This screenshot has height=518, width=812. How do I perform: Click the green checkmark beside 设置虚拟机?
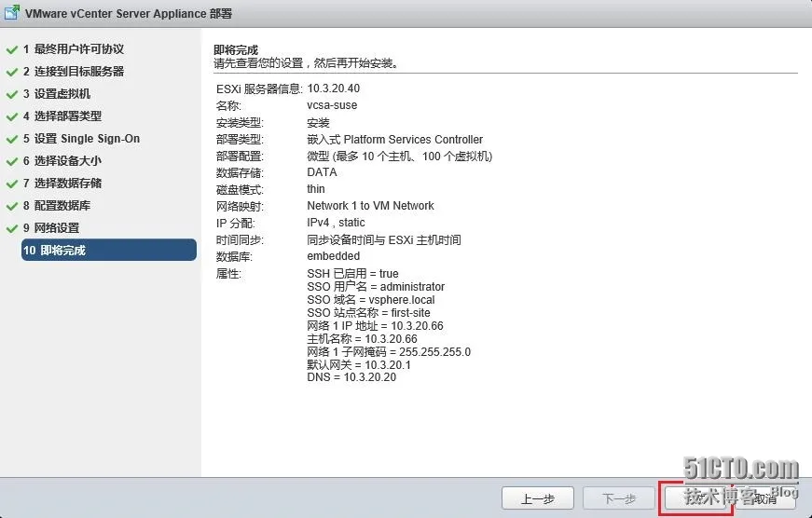pyautogui.click(x=12, y=95)
